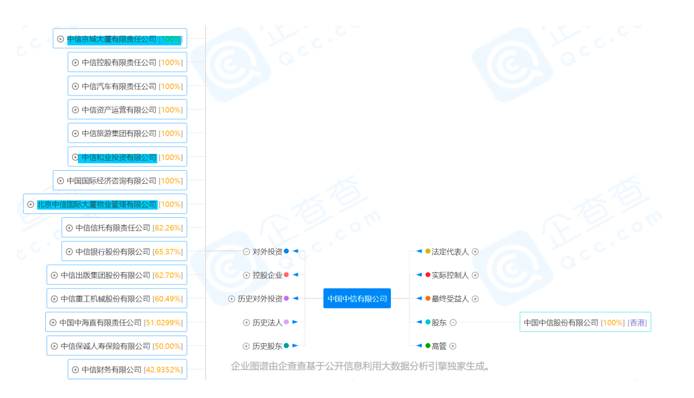The image size is (694, 398).
Task: Expand the 最终受益人 branch plus icon
Action: pyautogui.click(x=475, y=299)
